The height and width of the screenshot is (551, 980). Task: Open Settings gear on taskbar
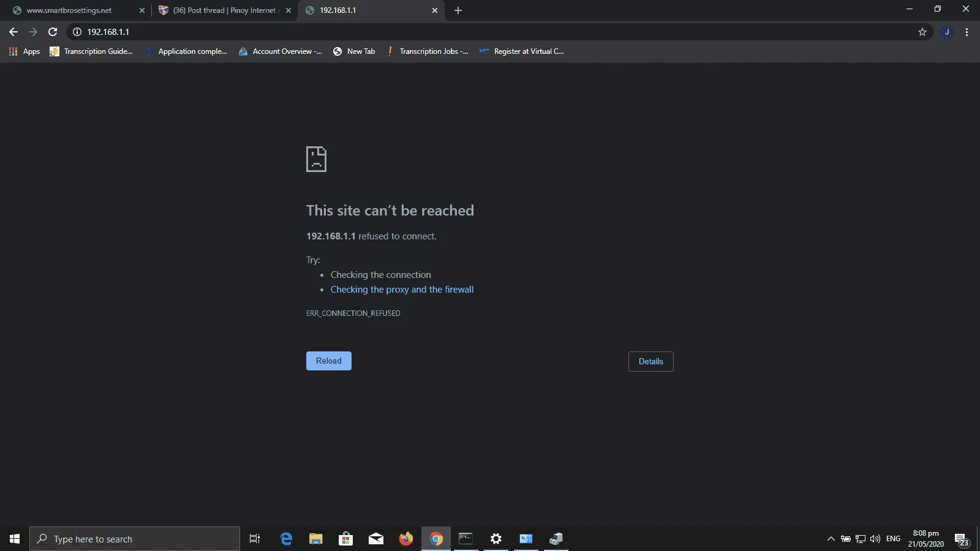tap(496, 539)
